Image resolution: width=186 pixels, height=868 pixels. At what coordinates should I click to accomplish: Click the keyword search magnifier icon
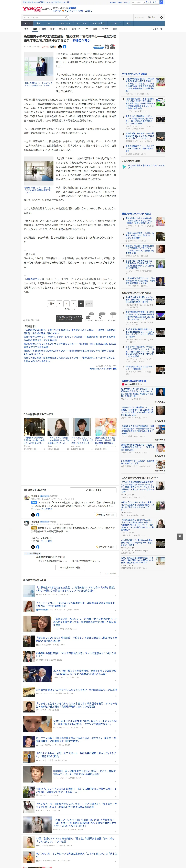(66, 18)
